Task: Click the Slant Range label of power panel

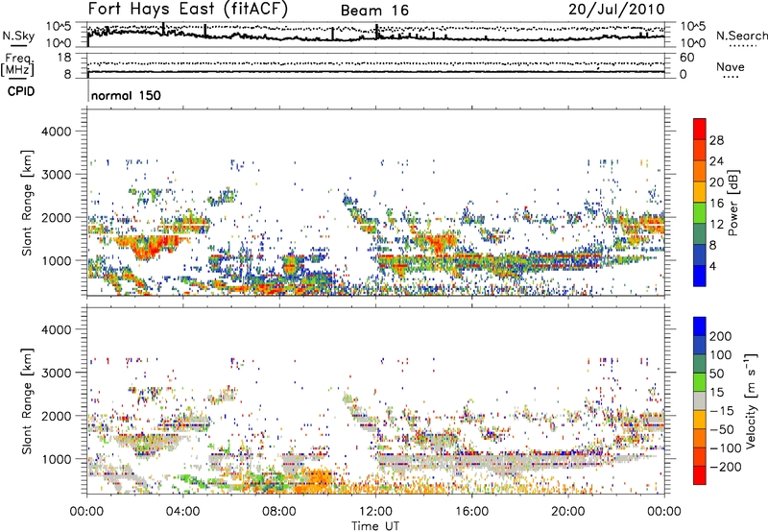Action: [x=27, y=203]
